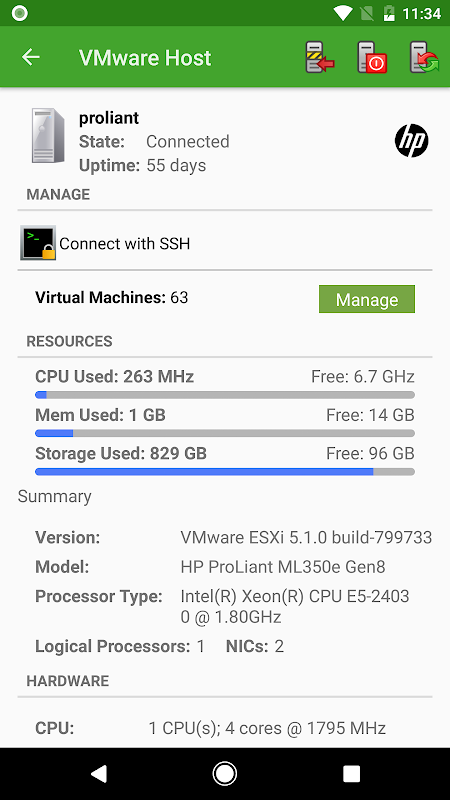450x800 pixels.
Task: Tap the HARDWARE section header
Action: coord(68,681)
